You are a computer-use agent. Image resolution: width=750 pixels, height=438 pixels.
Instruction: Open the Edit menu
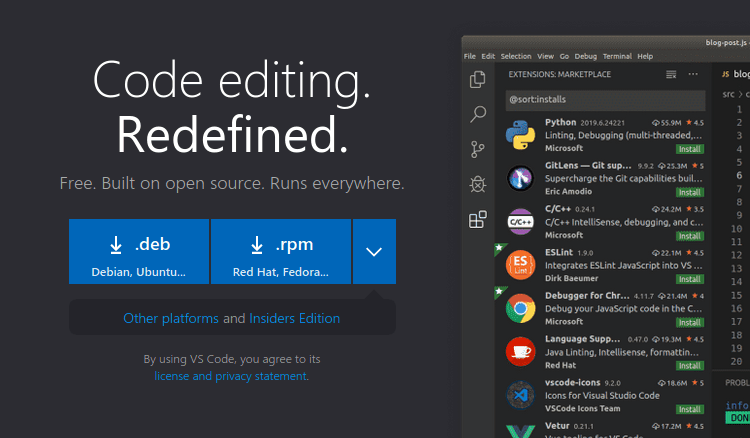pos(488,56)
